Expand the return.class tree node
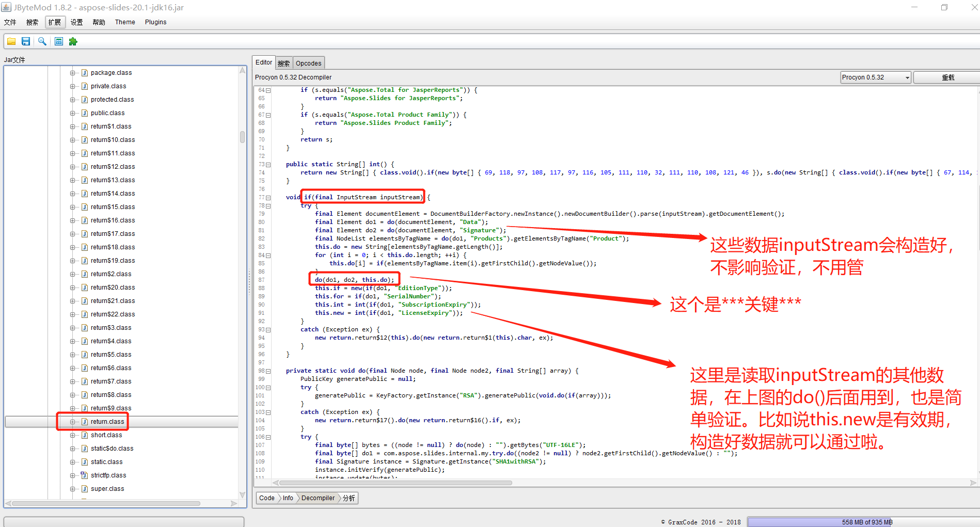 point(72,422)
